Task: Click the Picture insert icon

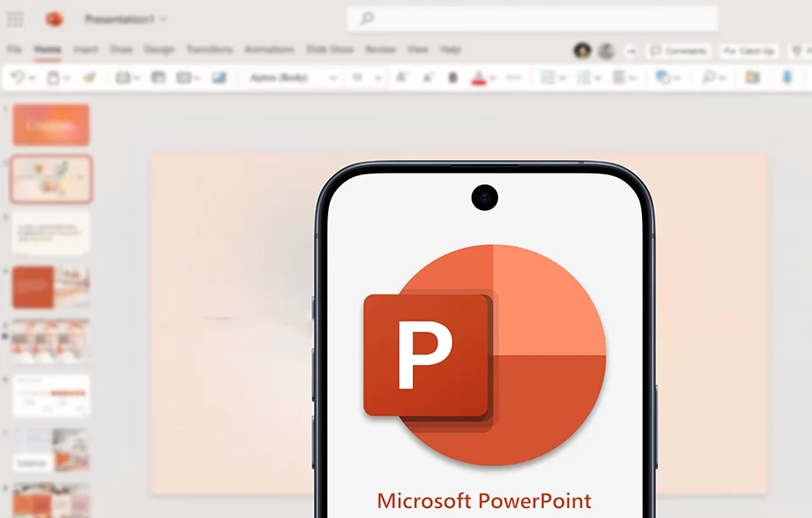Action: pyautogui.click(x=219, y=78)
